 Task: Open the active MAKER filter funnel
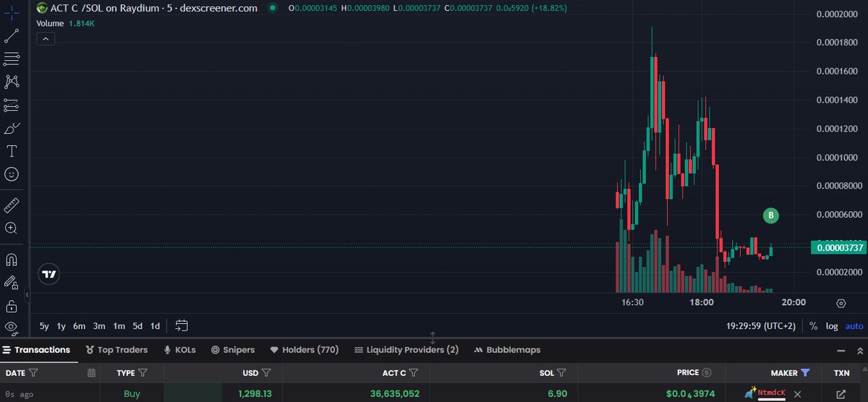[x=805, y=373]
